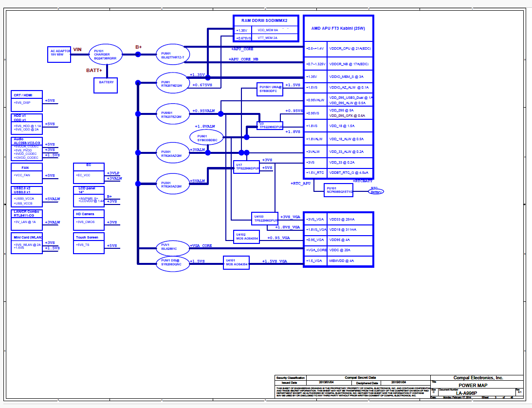This screenshot has width=532, height=408.
Task: Select the U4103 TPS22966DPUR box
Action: point(265,218)
